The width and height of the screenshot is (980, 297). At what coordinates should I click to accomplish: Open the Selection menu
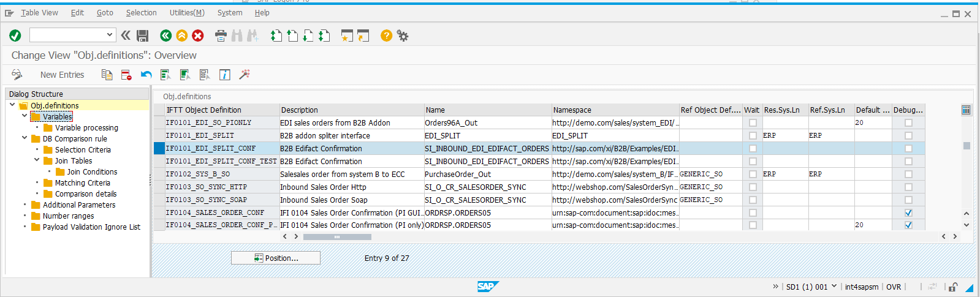(141, 13)
